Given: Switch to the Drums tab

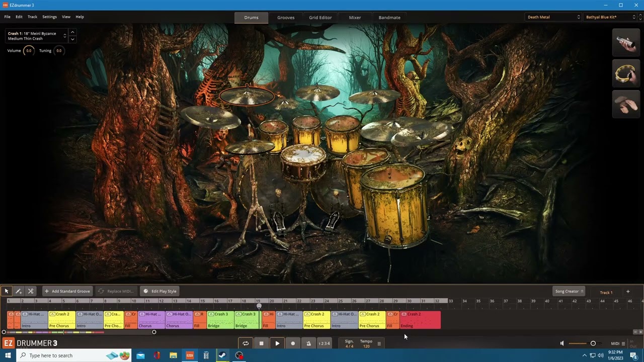Looking at the screenshot, I should tap(251, 18).
